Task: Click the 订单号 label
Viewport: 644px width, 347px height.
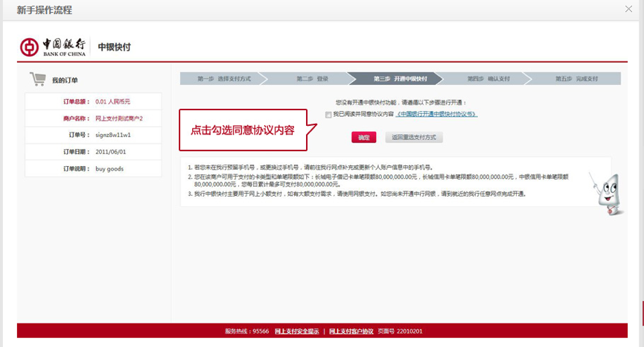Action: (x=79, y=135)
